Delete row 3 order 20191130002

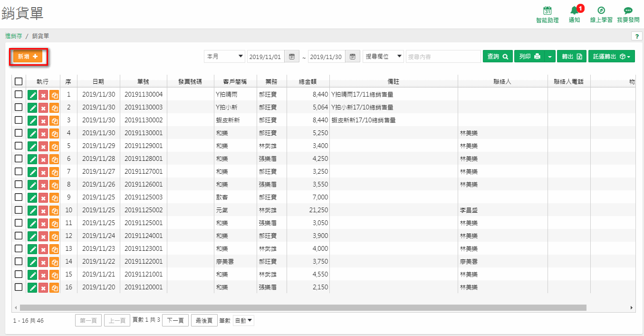(43, 120)
